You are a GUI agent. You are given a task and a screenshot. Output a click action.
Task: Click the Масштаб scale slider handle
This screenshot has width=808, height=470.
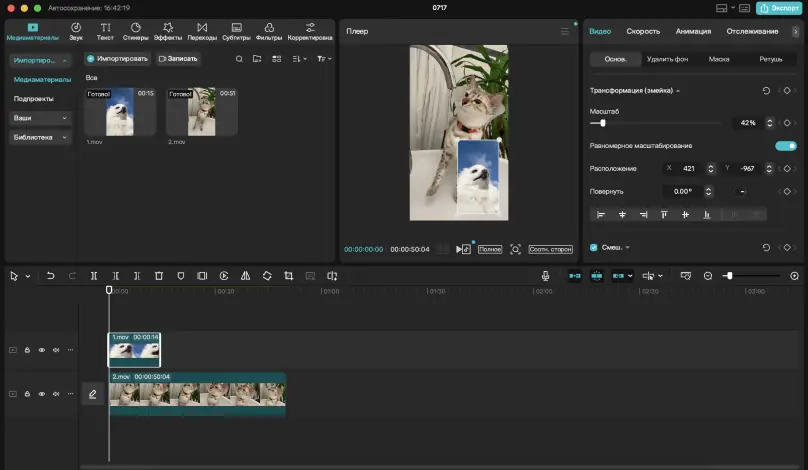tap(602, 123)
